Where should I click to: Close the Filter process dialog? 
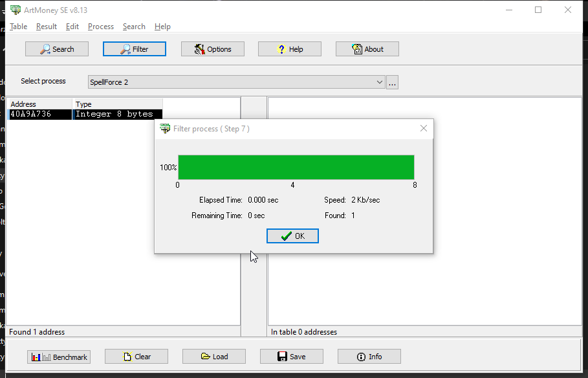pos(424,128)
